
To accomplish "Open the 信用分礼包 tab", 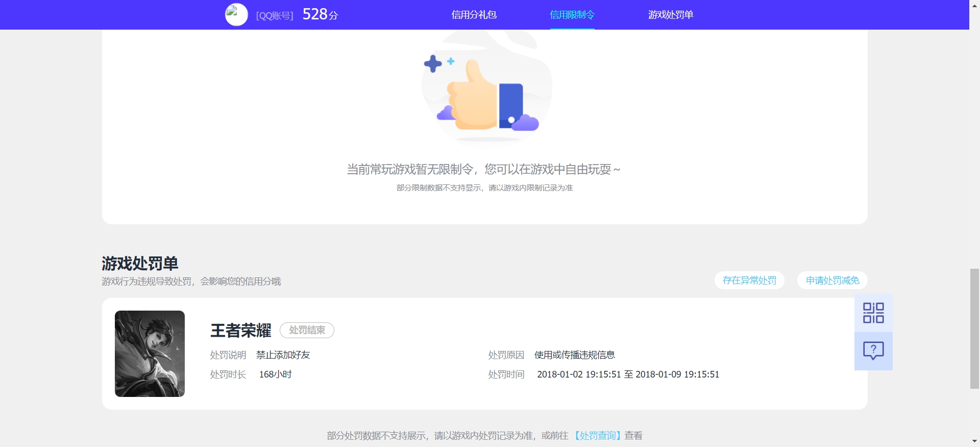I will click(x=474, y=15).
